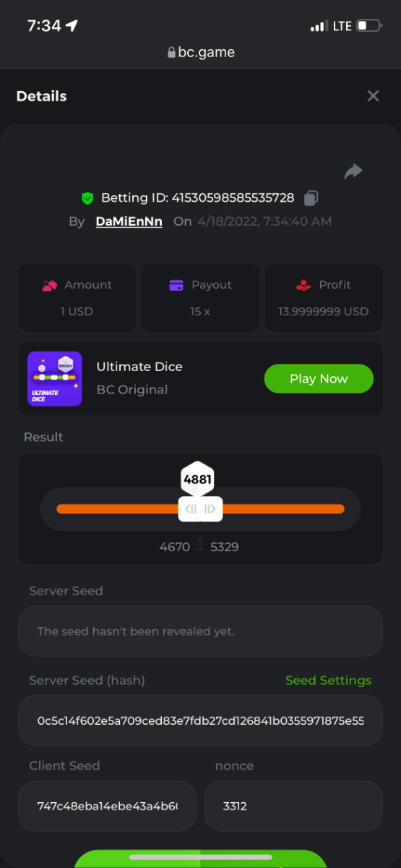Close the Details panel
Image resolution: width=401 pixels, height=868 pixels.
click(x=373, y=95)
